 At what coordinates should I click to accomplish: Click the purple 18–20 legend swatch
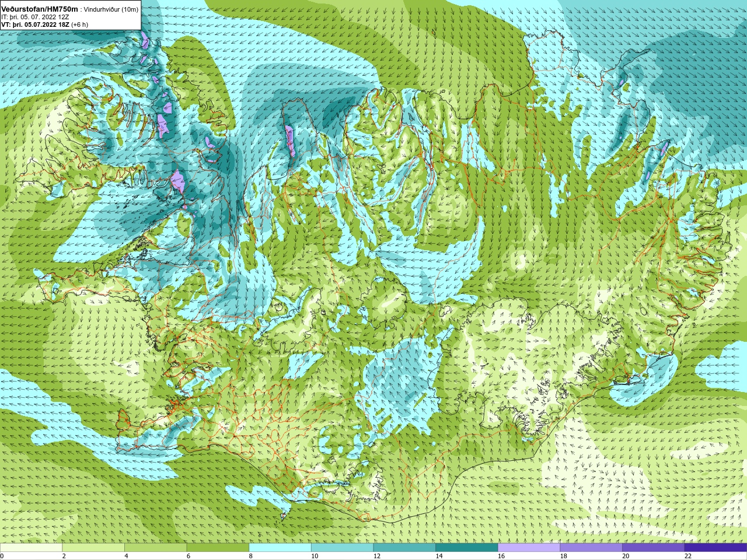[x=591, y=548]
